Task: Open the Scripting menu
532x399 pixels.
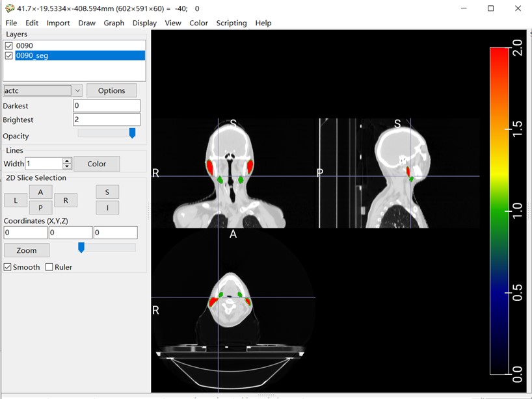Action: tap(231, 23)
